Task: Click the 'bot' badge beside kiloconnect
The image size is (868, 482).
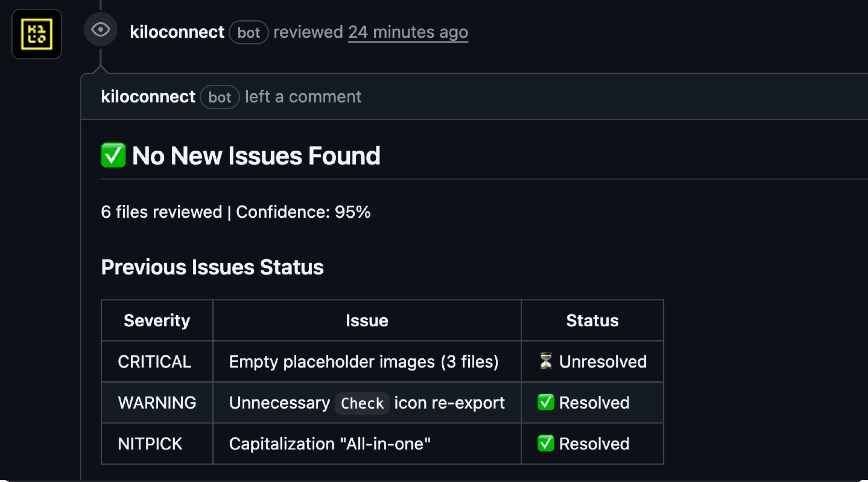Action: point(249,33)
